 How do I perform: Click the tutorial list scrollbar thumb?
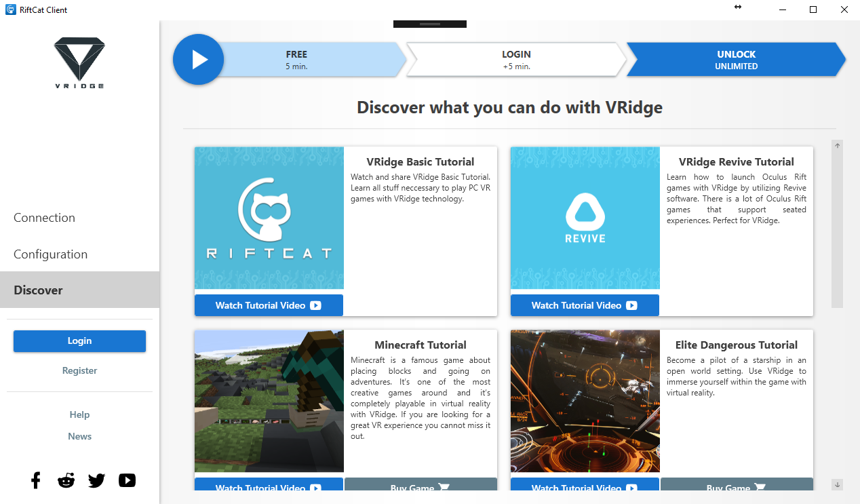pos(838,229)
